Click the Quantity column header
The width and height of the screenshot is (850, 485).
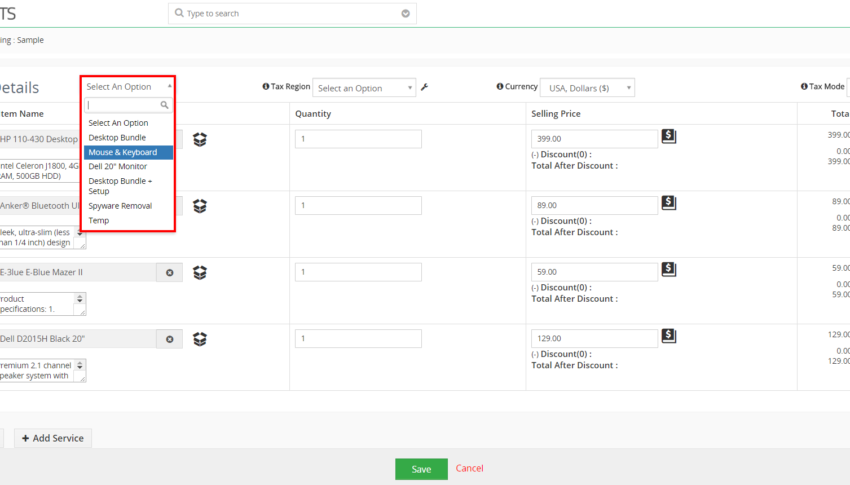click(x=313, y=114)
